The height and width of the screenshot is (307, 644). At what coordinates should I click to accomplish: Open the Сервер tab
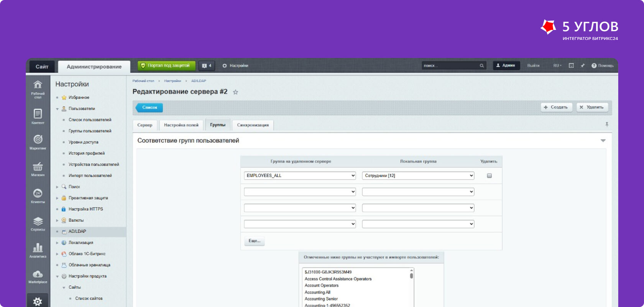(145, 125)
